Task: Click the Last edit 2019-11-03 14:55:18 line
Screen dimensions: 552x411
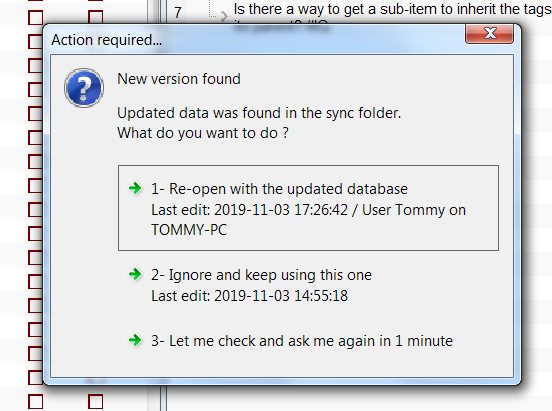Action: click(249, 296)
